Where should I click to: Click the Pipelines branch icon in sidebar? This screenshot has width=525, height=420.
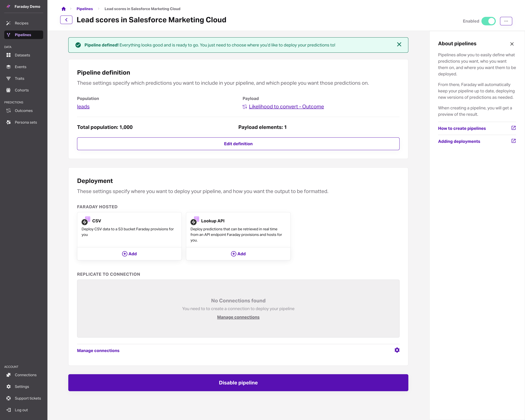9,35
